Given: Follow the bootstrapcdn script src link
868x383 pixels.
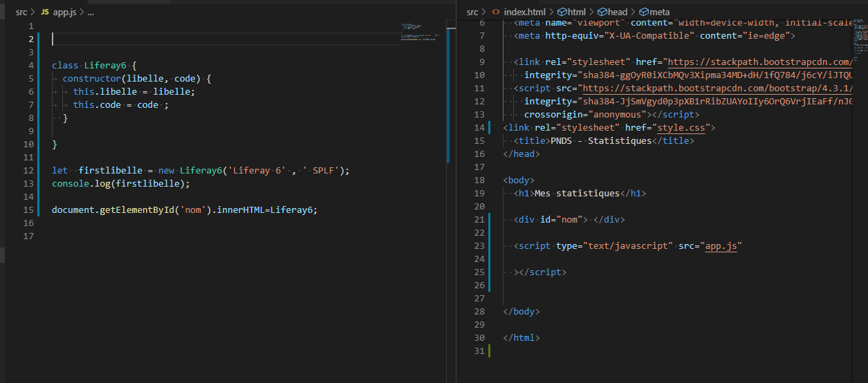Looking at the screenshot, I should (x=717, y=88).
